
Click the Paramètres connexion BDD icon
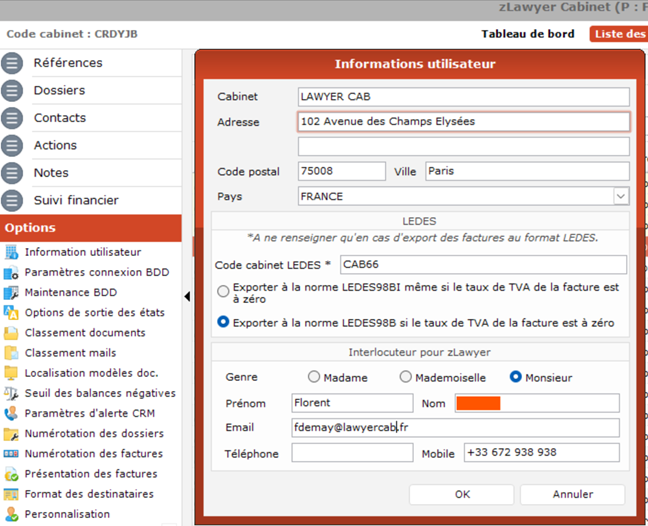11,273
